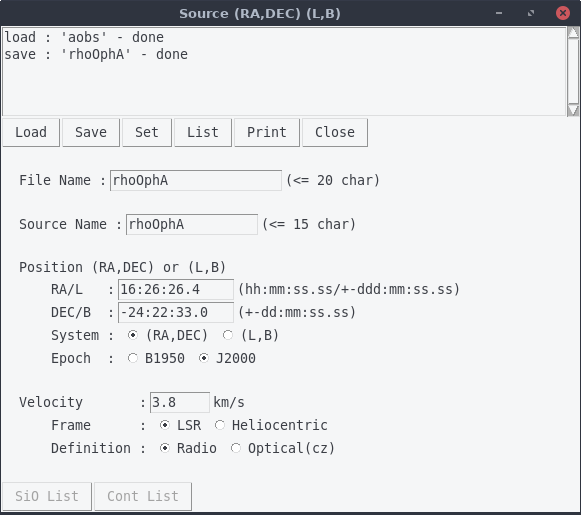Click the Cont List button

[x=143, y=496]
